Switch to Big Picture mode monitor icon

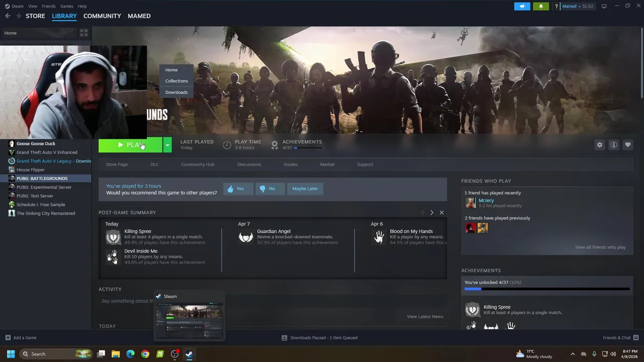pos(604,6)
